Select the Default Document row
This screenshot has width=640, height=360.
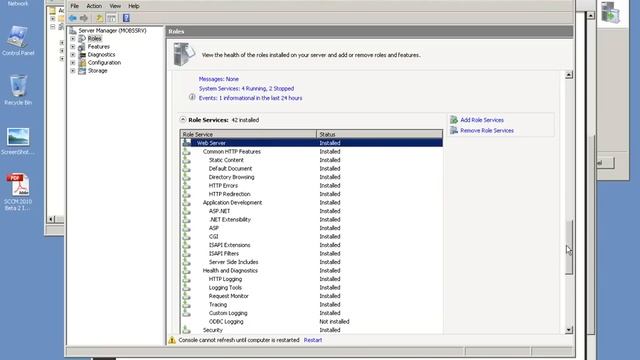click(311, 169)
